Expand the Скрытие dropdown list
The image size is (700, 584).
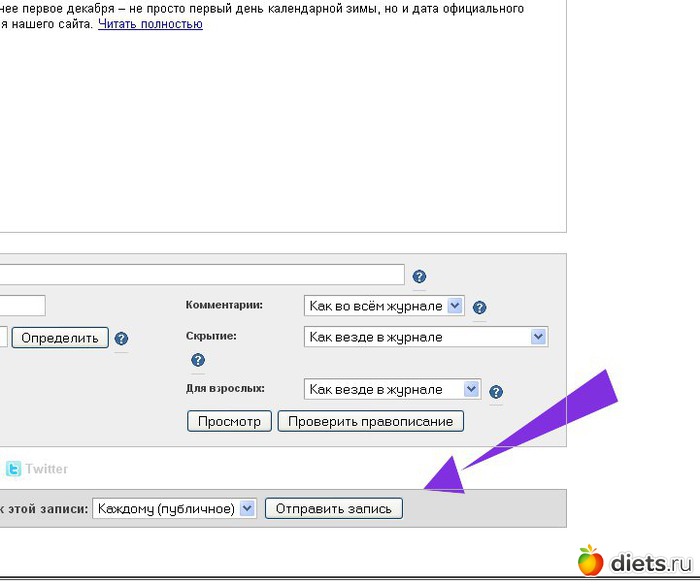coord(425,337)
